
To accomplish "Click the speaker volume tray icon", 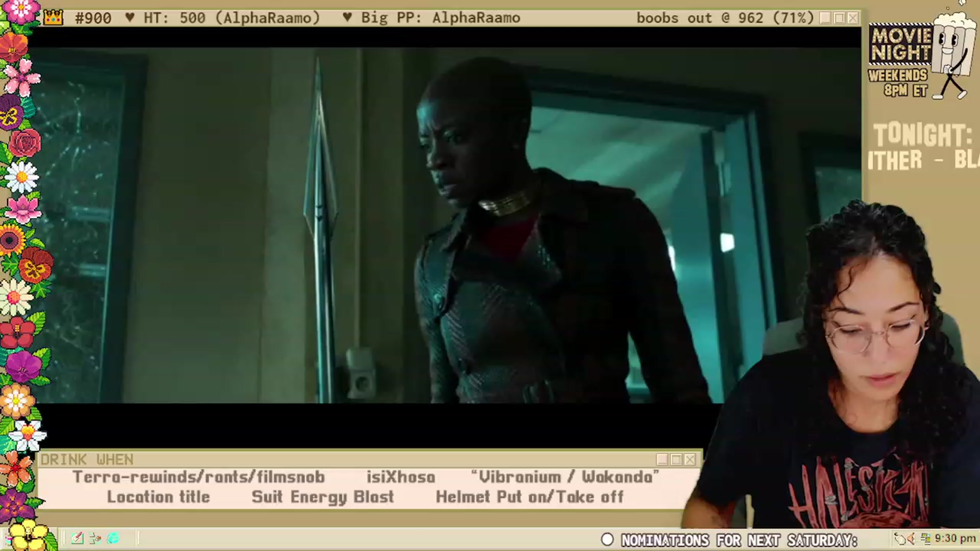I will point(911,539).
